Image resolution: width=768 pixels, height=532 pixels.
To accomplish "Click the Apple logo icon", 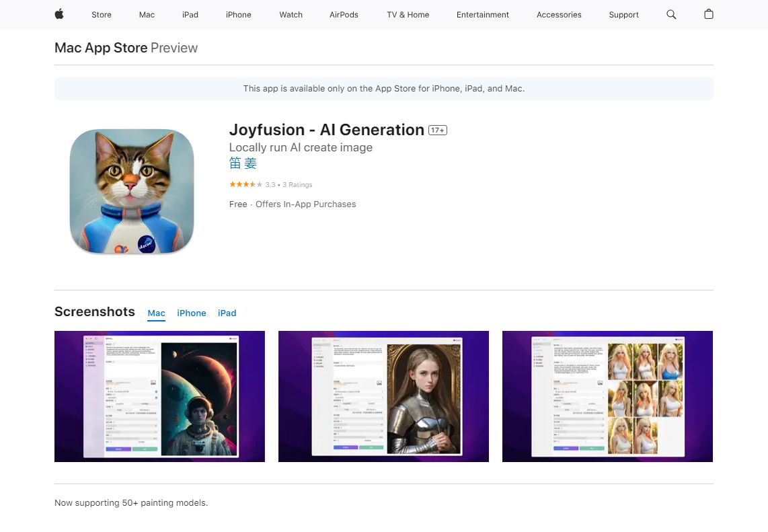I will pyautogui.click(x=59, y=14).
